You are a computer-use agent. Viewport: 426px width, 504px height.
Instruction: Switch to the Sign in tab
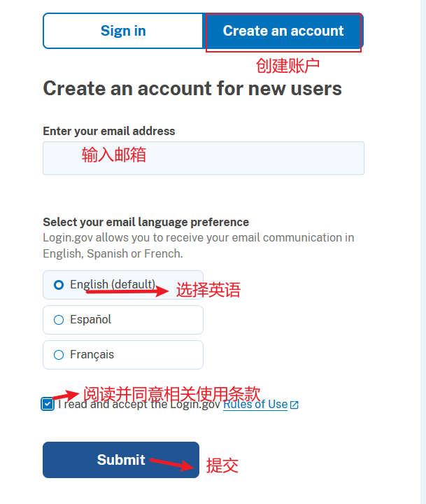[x=123, y=31]
